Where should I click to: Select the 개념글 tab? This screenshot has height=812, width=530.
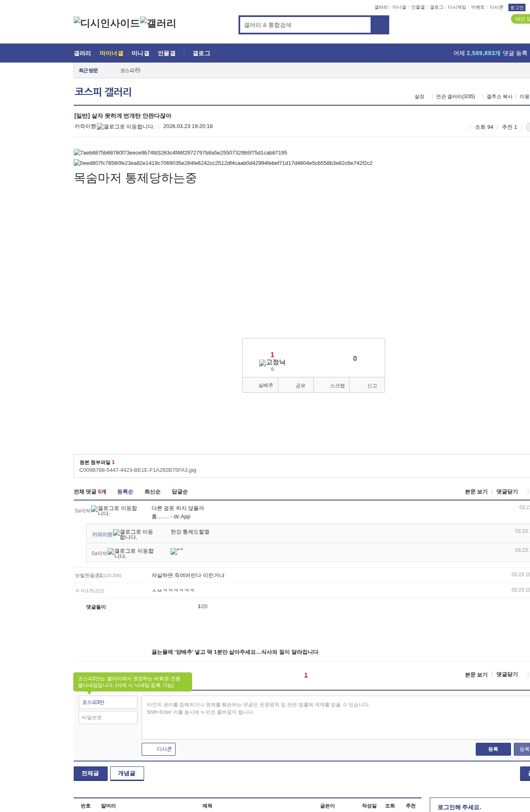[127, 773]
